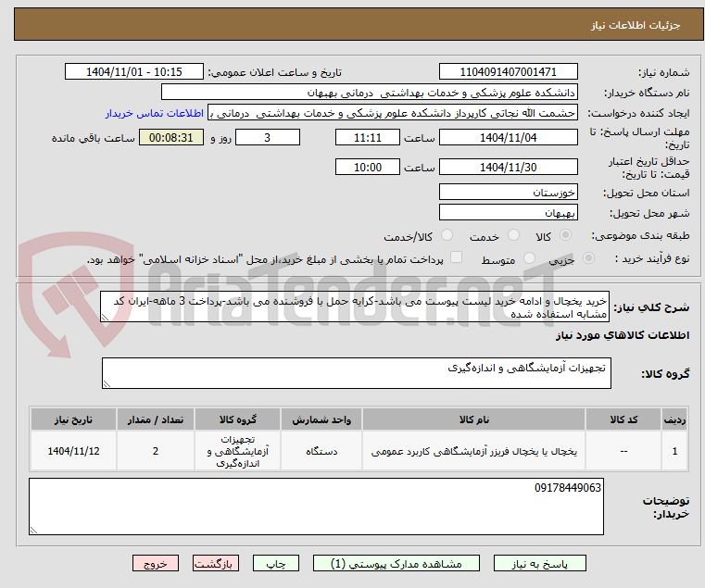705x588 pixels.
Task: Click the اطلاعات کالاهای مورد نیاز heading
Action: (623, 335)
